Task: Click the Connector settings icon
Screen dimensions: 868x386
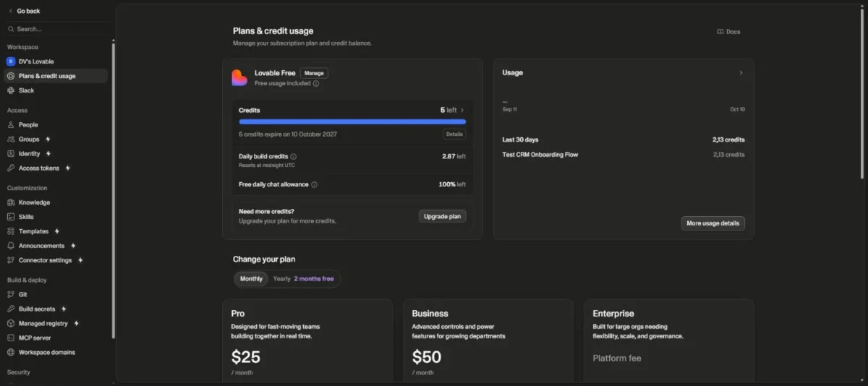Action: (11, 260)
